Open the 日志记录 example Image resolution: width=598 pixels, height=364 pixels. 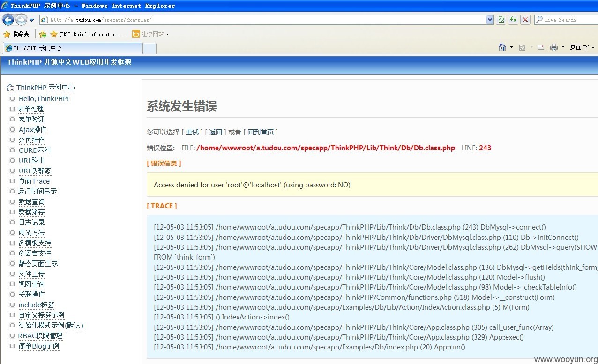coord(31,223)
